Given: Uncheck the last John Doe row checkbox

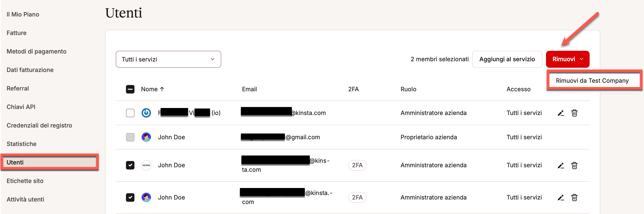Looking at the screenshot, I should (130, 197).
